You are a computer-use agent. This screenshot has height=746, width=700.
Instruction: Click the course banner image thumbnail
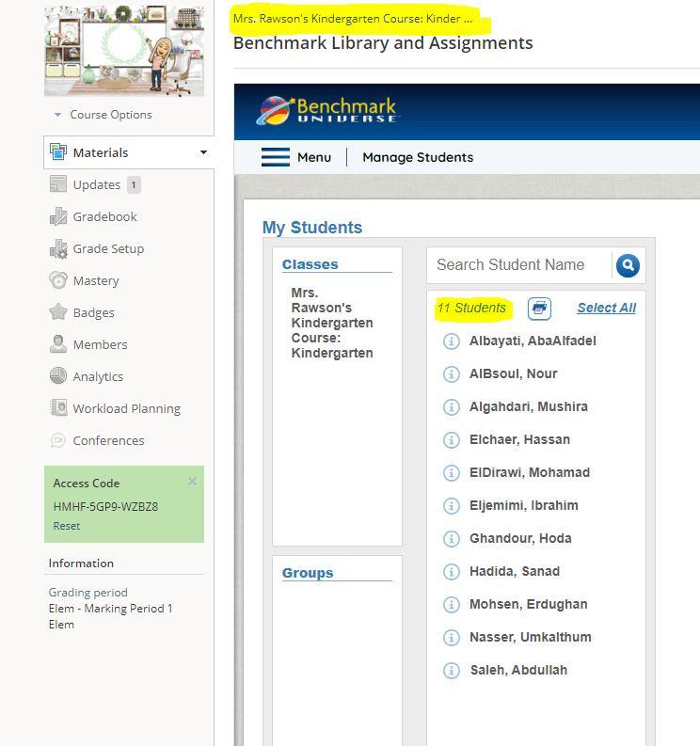tap(124, 51)
